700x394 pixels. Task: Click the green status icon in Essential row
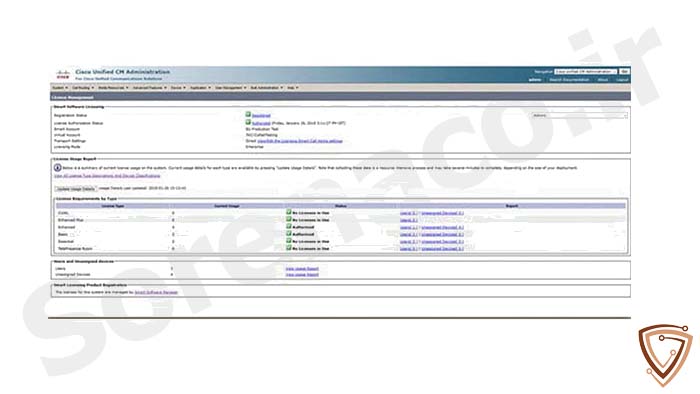coord(289,241)
